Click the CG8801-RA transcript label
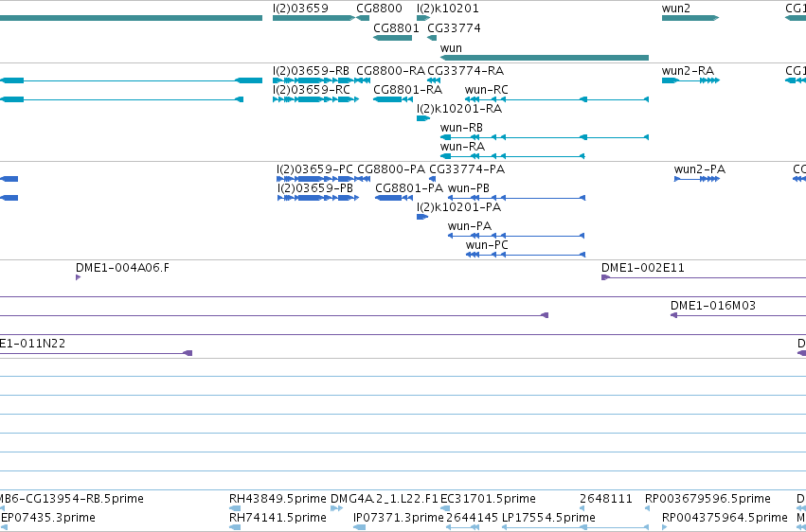This screenshot has width=806, height=532. tap(407, 90)
